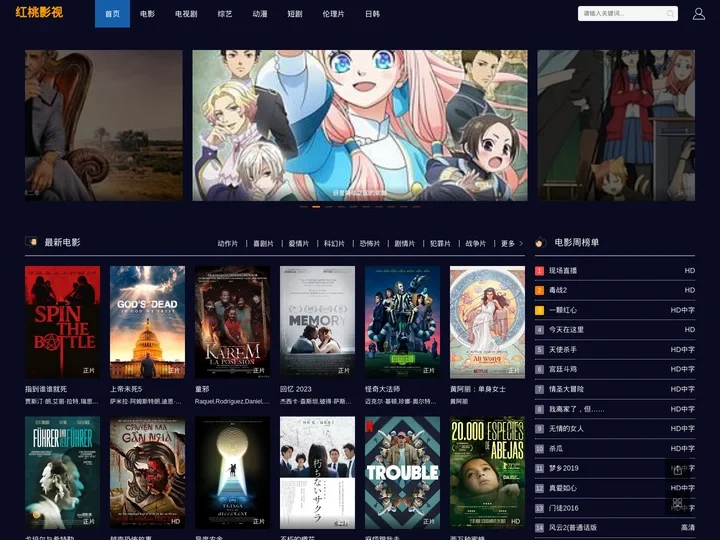Click the 电影周榜单 flame icon
The image size is (720, 540).
[540, 242]
